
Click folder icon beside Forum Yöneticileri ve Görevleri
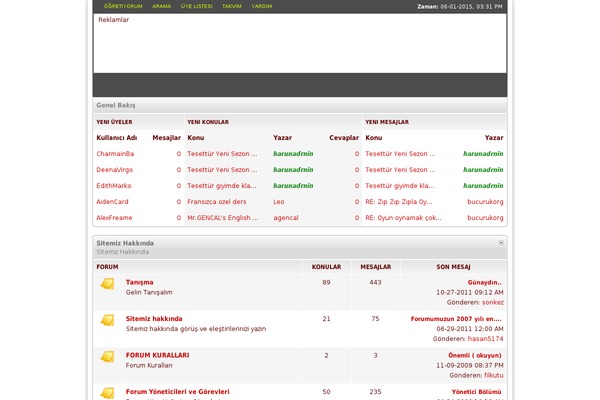tap(107, 392)
